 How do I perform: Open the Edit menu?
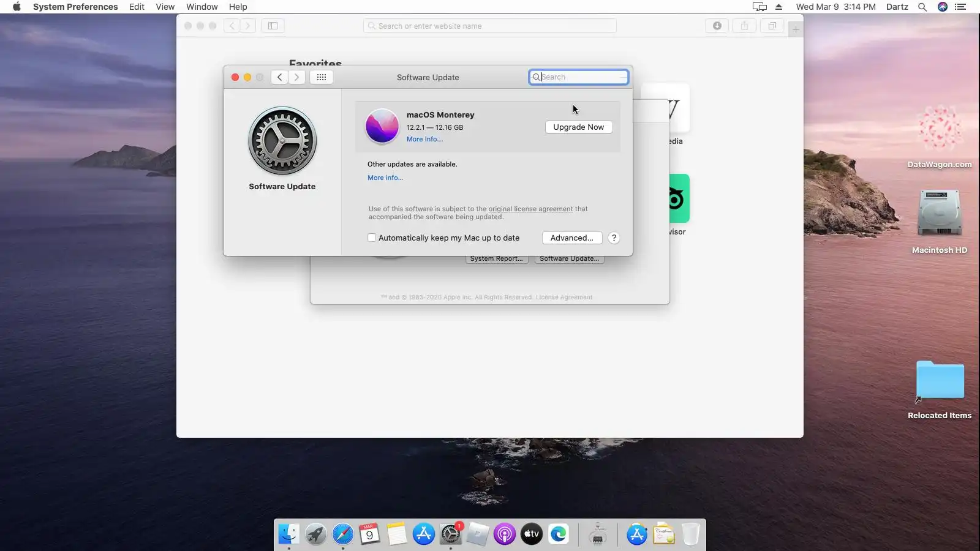[137, 7]
